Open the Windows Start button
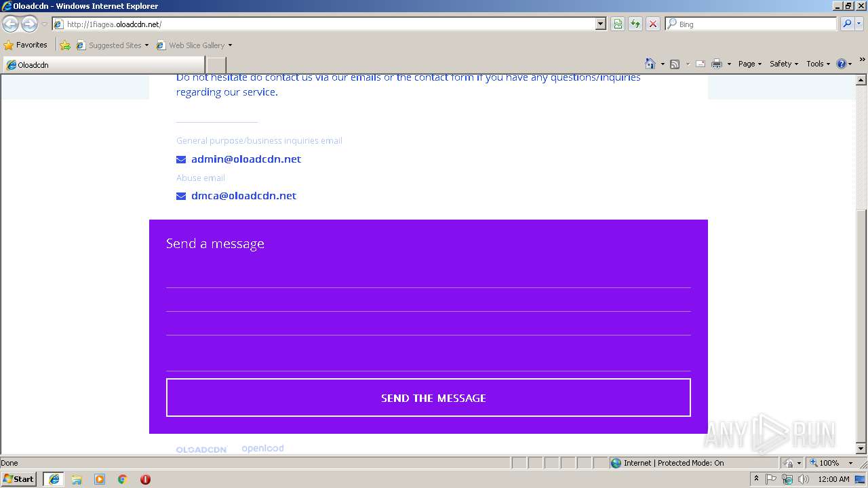 point(19,479)
